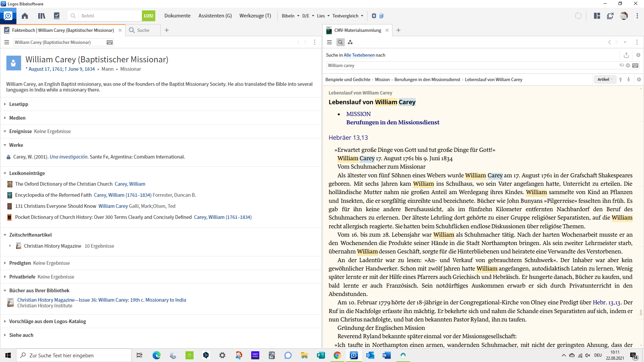Open Alle Textebenen search scope link

pyautogui.click(x=359, y=55)
